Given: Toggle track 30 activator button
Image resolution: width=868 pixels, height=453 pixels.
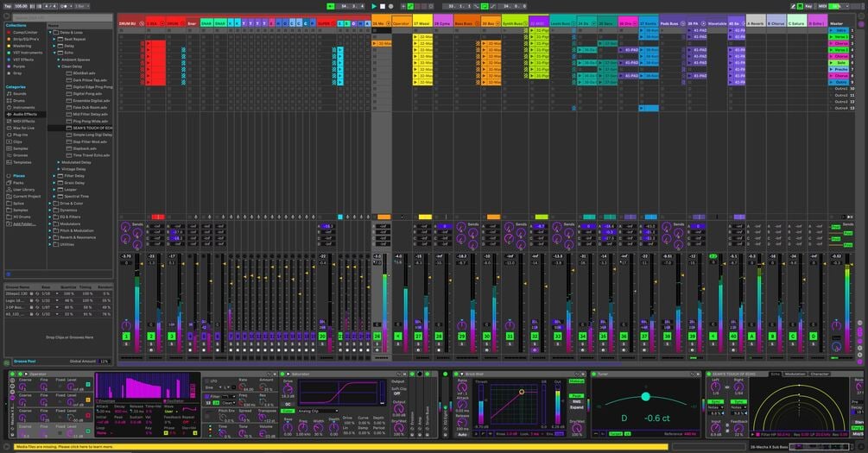Looking at the screenshot, I should pyautogui.click(x=486, y=336).
